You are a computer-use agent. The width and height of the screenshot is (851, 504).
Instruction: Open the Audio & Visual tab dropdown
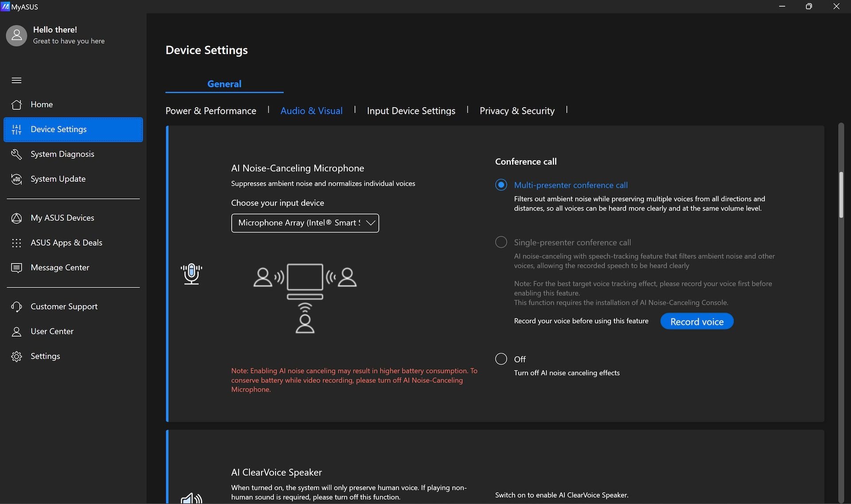point(312,110)
